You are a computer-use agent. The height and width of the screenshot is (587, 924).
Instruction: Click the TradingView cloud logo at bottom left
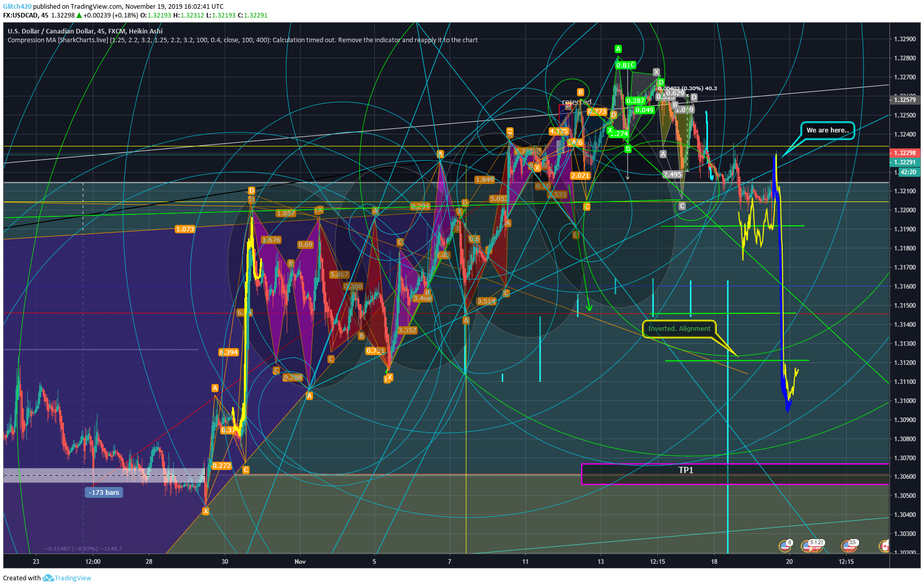pyautogui.click(x=48, y=578)
